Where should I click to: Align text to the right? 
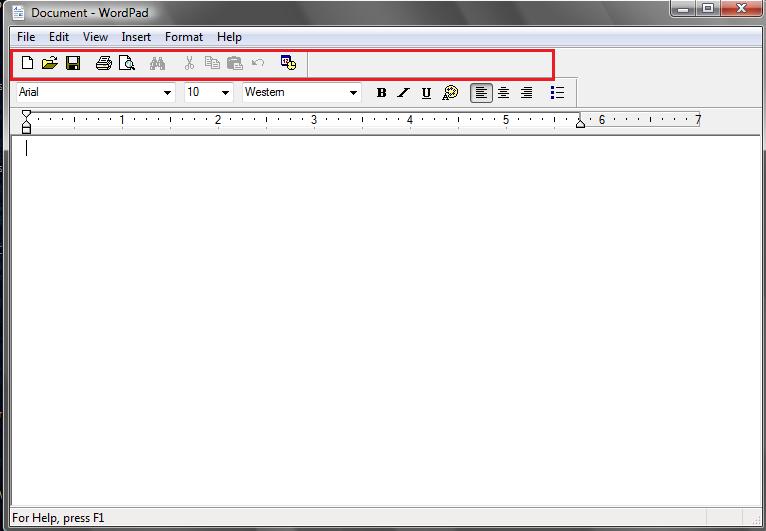526,93
